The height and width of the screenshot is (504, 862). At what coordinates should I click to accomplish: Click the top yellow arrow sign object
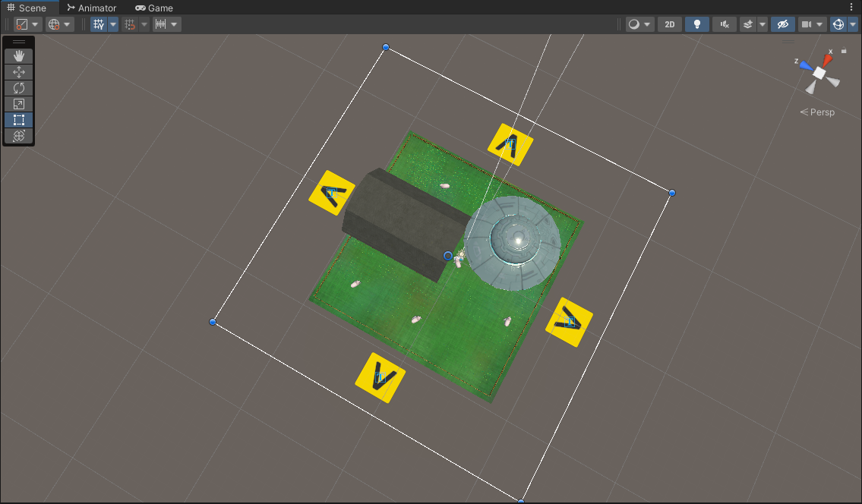click(510, 143)
